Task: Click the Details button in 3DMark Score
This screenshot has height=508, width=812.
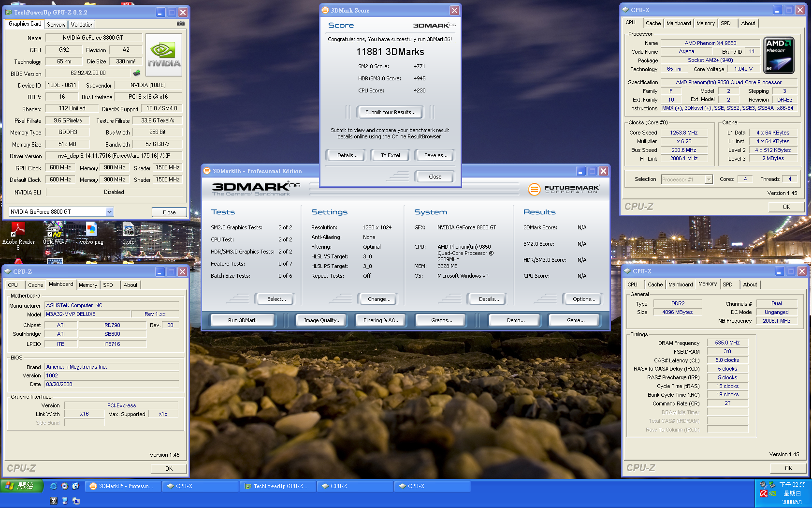Action: pos(347,155)
